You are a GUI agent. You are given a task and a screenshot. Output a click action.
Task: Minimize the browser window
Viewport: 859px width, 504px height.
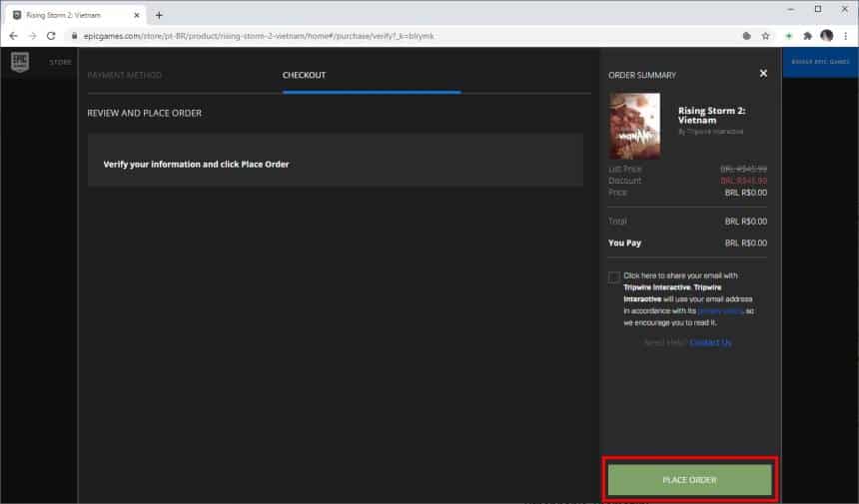790,10
